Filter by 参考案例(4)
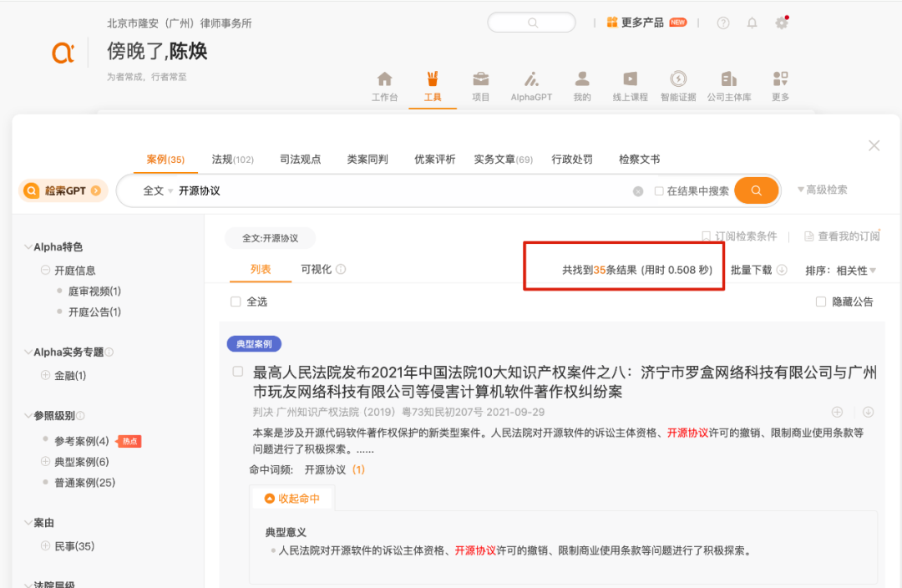This screenshot has height=588, width=902. [81, 441]
